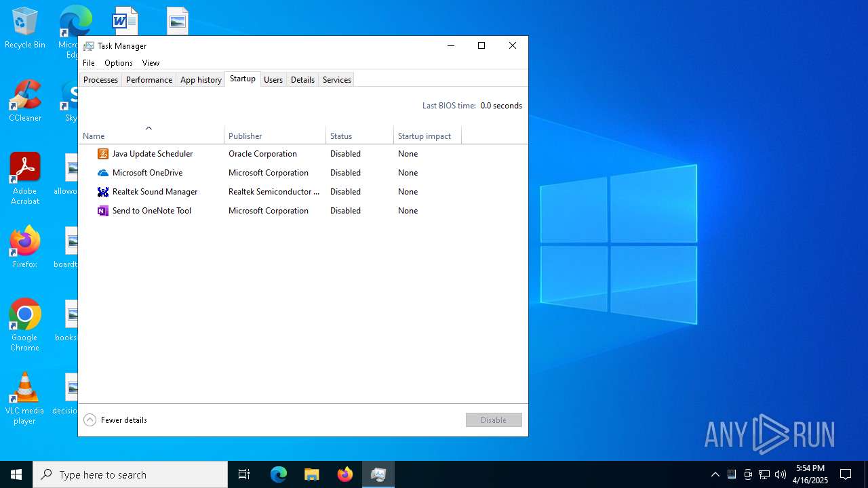Screen dimensions: 868x488
Task: Maximize the Task Manager window
Action: (x=481, y=46)
